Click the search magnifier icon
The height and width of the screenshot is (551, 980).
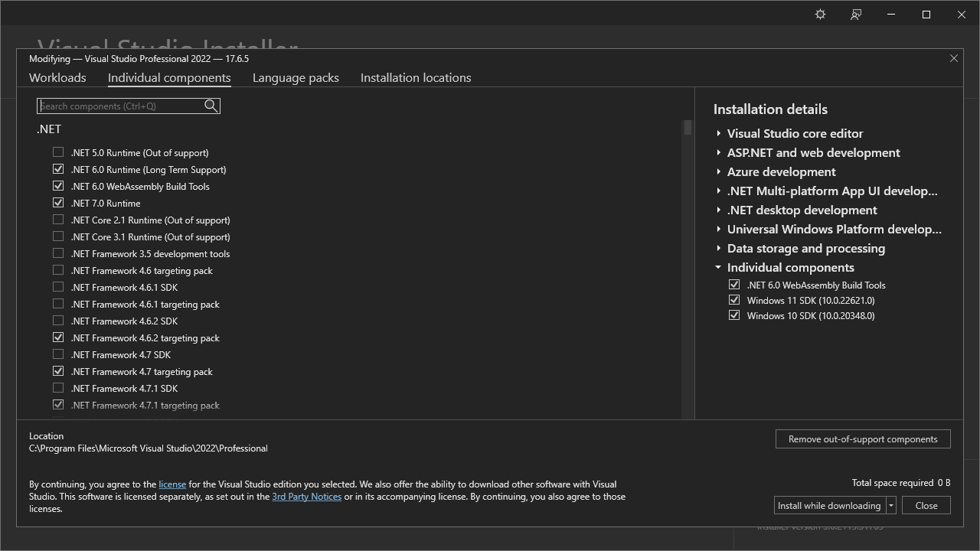pos(211,106)
